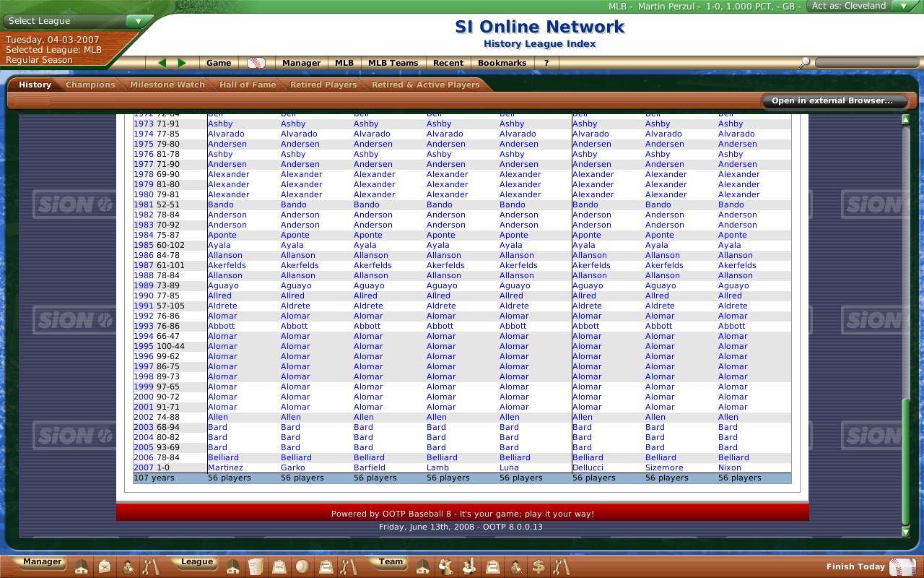Open the Bookmarks menu
The height and width of the screenshot is (578, 924).
tap(502, 63)
